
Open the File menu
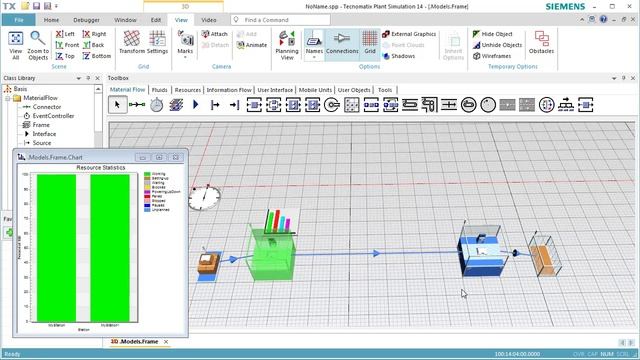coord(19,20)
